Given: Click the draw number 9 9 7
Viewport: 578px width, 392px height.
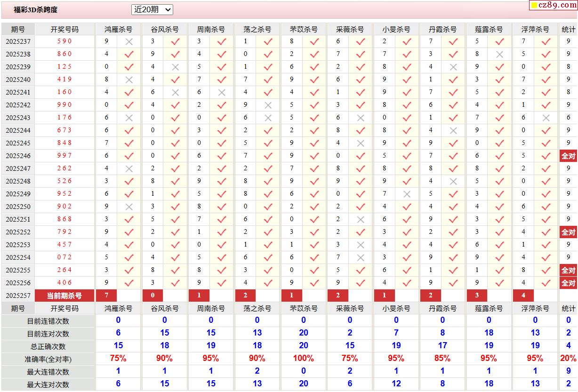Looking at the screenshot, I should [64, 156].
